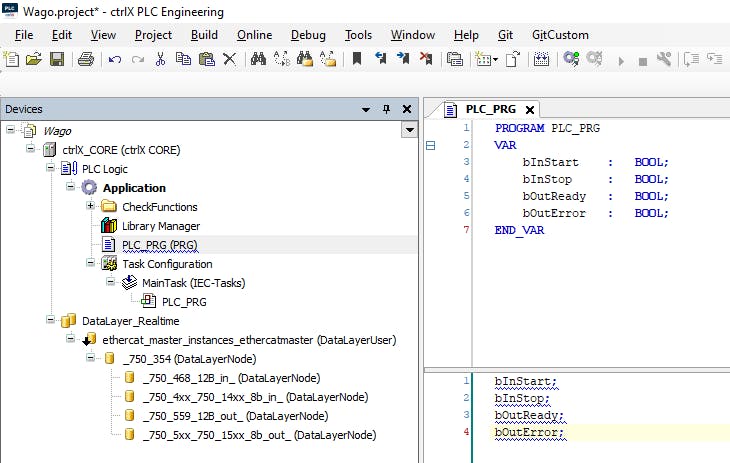Open the Edit menu
Image resolution: width=730 pixels, height=463 pixels.
pos(61,35)
